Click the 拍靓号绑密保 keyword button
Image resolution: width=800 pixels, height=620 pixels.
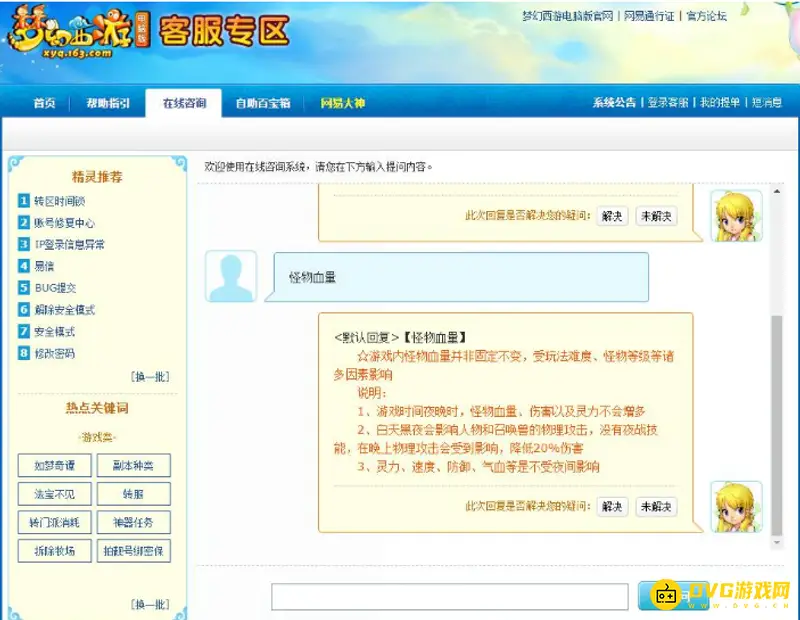134,551
